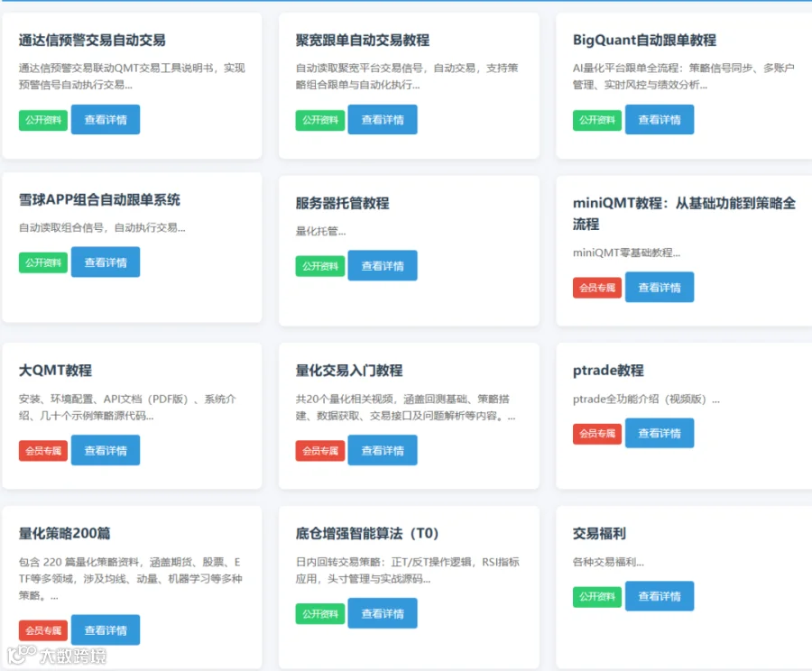Screen dimensions: 812x671
Task: Select the title ptrade教程
Action: point(608,370)
